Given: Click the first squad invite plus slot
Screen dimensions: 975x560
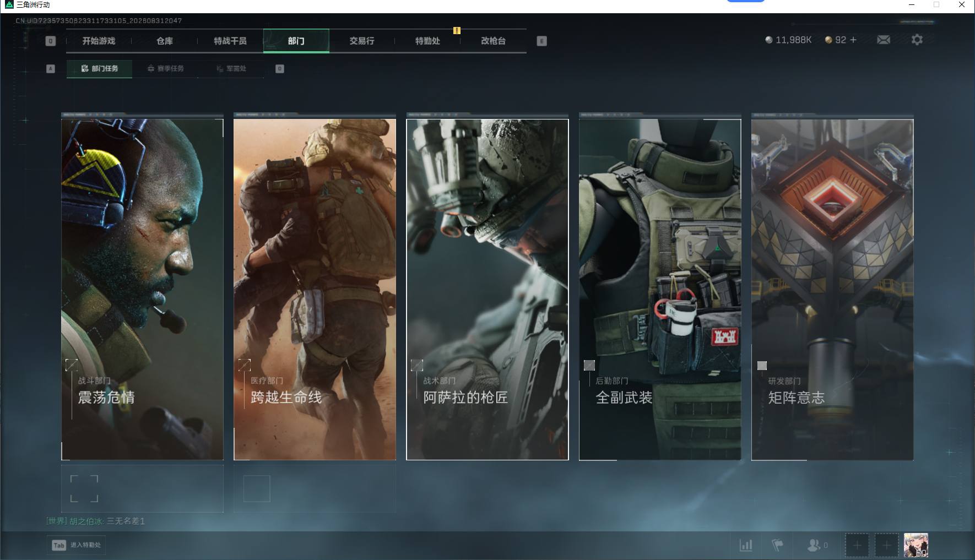Looking at the screenshot, I should 857,545.
